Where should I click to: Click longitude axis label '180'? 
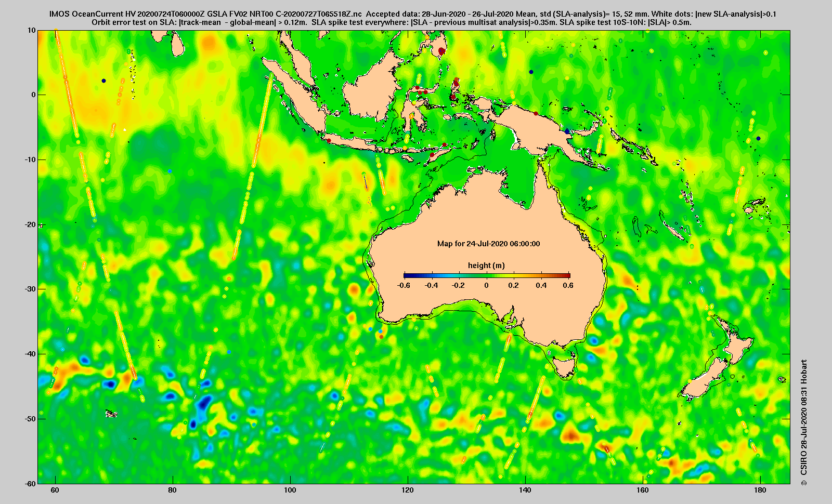pos(760,490)
